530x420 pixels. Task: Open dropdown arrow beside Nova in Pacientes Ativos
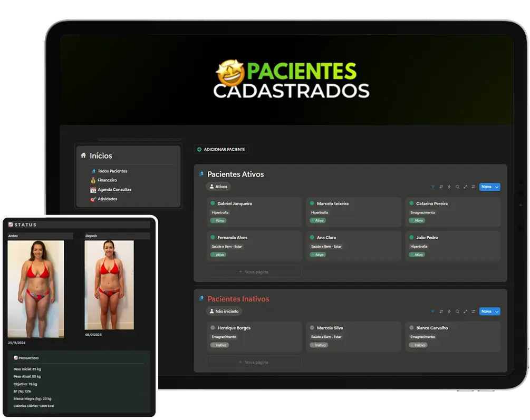(497, 187)
